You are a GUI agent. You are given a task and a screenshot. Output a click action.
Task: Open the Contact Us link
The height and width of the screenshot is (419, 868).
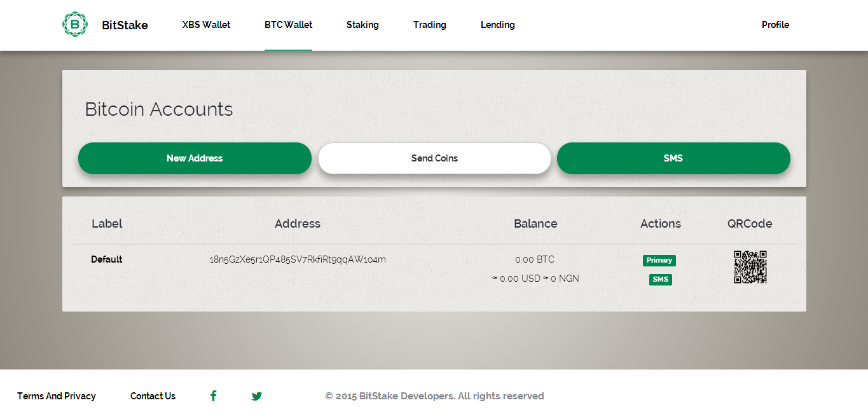pos(153,396)
